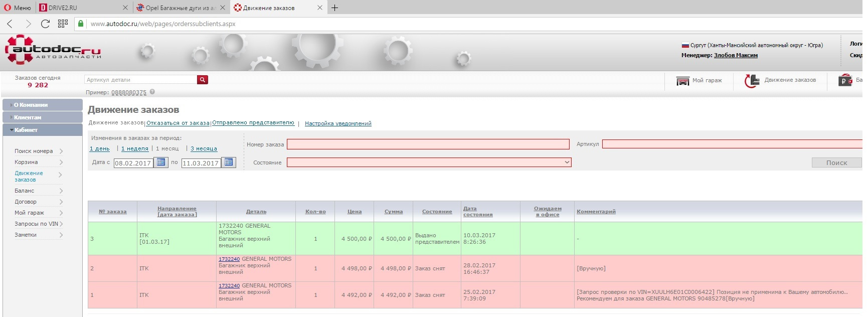Open Движение заказов in top bar

[780, 80]
